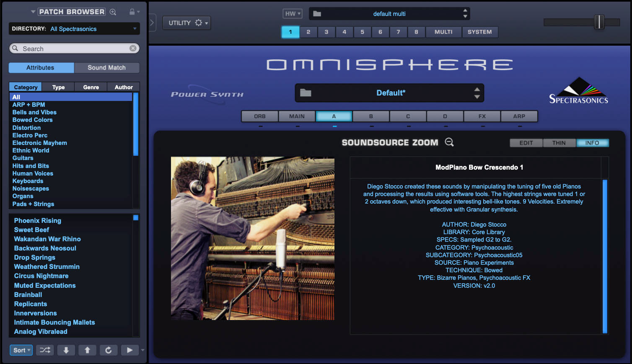The height and width of the screenshot is (364, 632).
Task: Open the SYSTEM page
Action: tap(480, 32)
